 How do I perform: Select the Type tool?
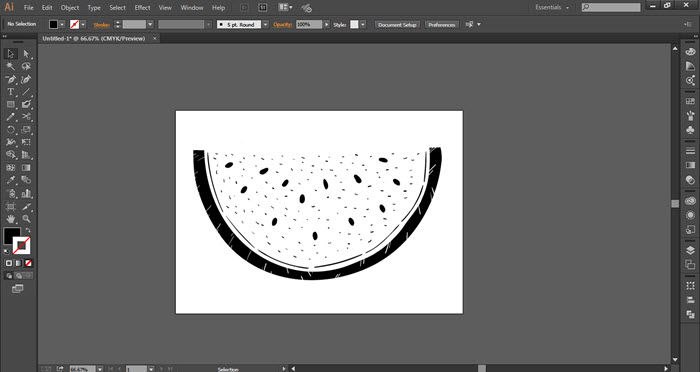10,92
